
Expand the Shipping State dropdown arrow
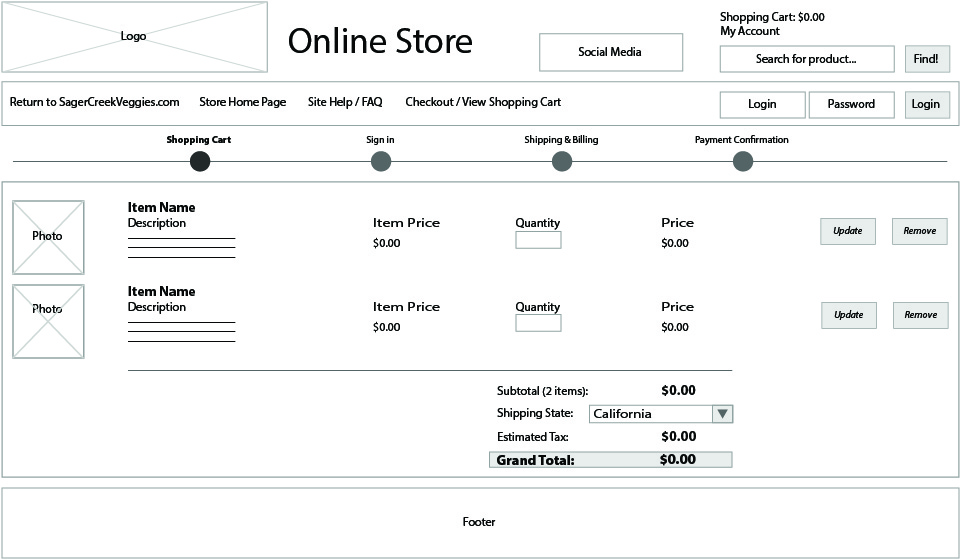723,414
